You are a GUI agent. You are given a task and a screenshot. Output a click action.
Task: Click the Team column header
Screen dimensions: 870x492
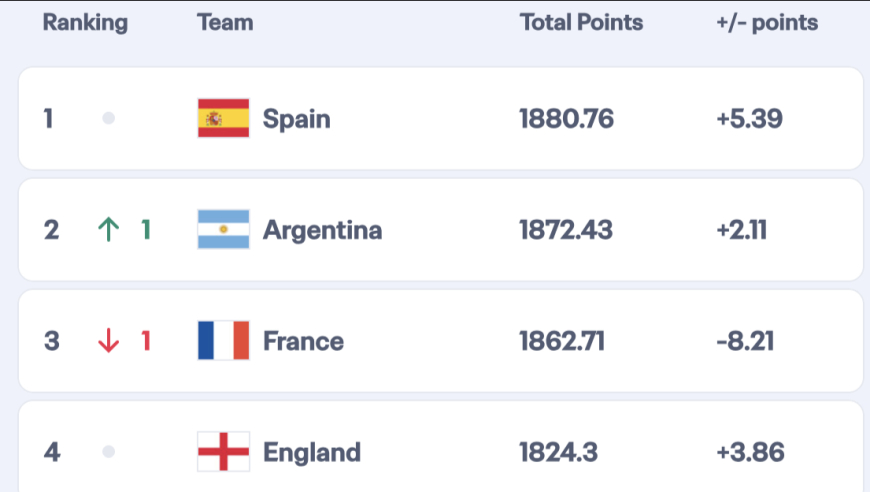[x=225, y=22]
